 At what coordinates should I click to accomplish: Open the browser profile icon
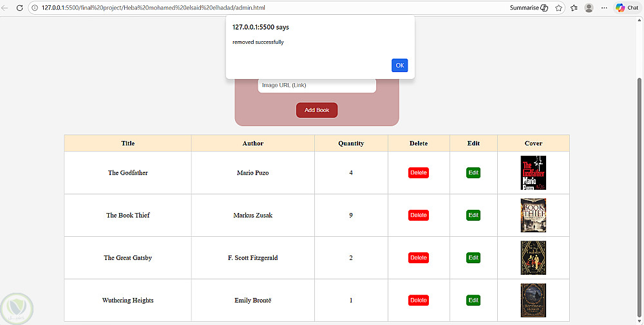(589, 8)
